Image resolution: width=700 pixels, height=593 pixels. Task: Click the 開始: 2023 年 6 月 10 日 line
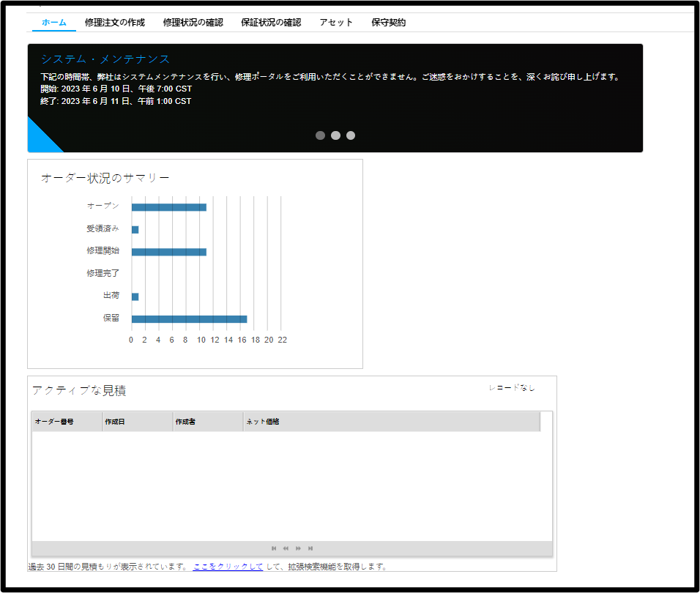116,89
